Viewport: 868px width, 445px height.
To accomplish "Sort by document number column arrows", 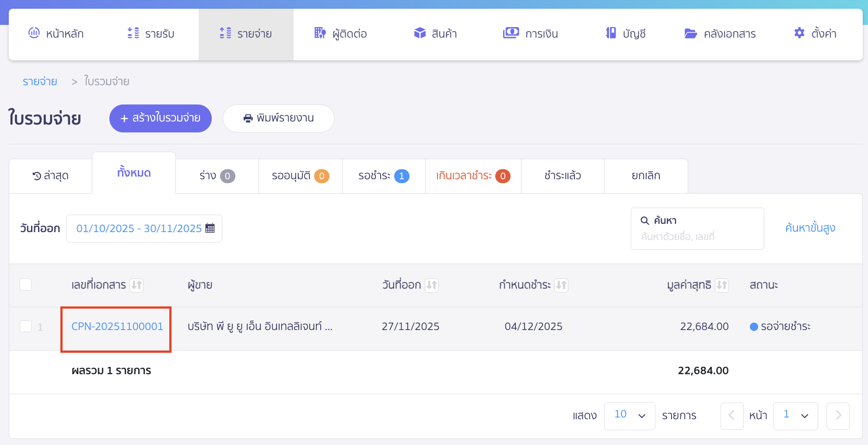I will pos(136,285).
